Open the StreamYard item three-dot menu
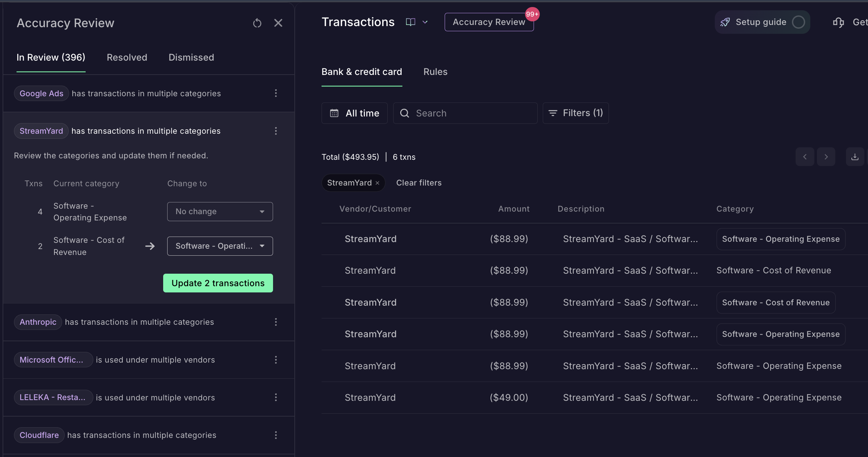868x457 pixels. pos(276,131)
